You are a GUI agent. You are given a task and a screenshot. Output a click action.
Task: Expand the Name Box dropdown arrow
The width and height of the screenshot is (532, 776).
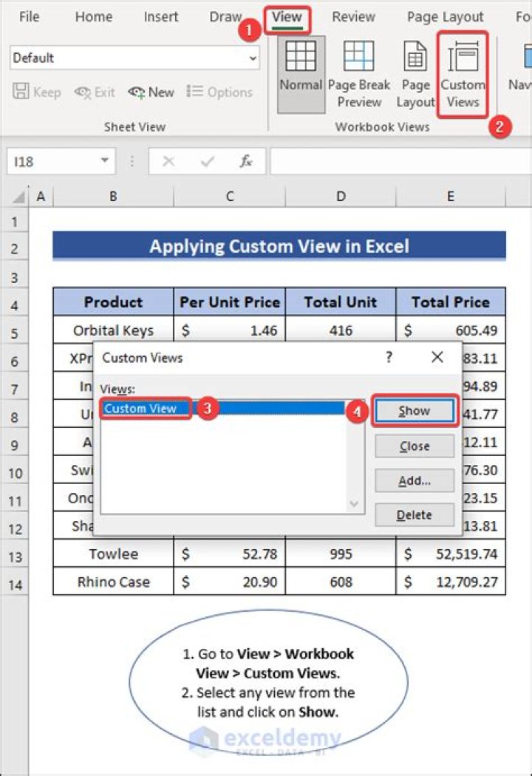click(104, 161)
